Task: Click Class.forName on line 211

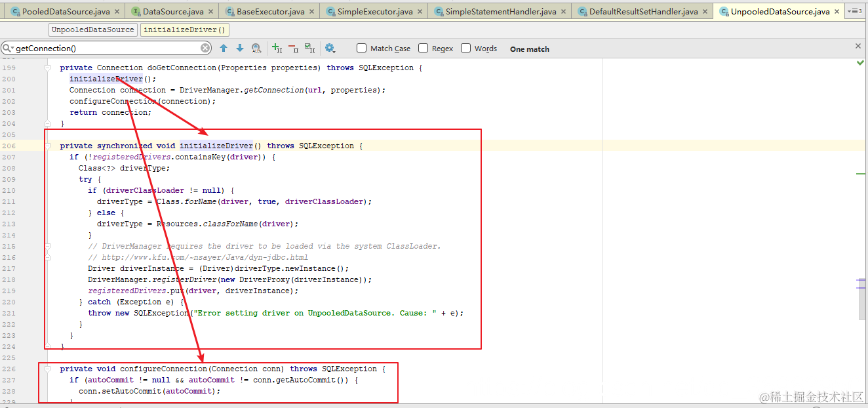Action: (x=186, y=201)
